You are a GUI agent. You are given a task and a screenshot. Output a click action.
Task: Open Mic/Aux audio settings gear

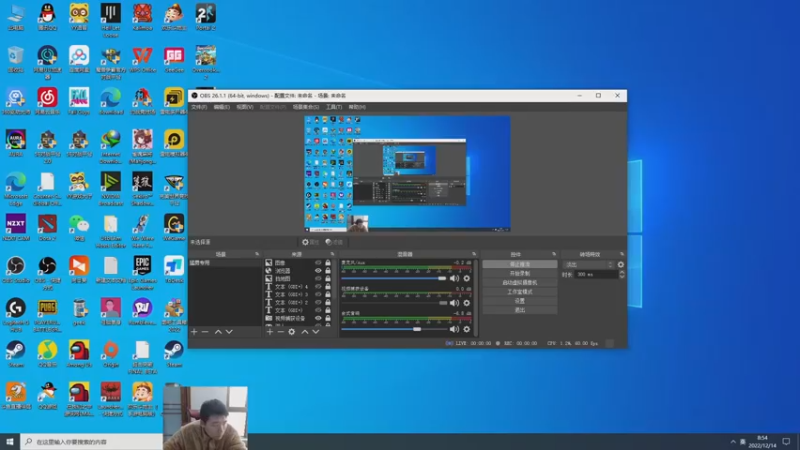[x=466, y=278]
